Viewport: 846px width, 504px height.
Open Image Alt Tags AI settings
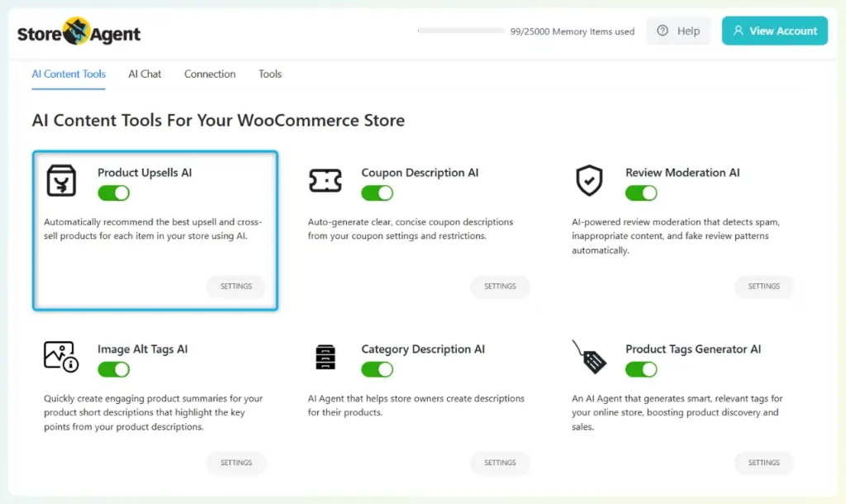click(x=236, y=463)
